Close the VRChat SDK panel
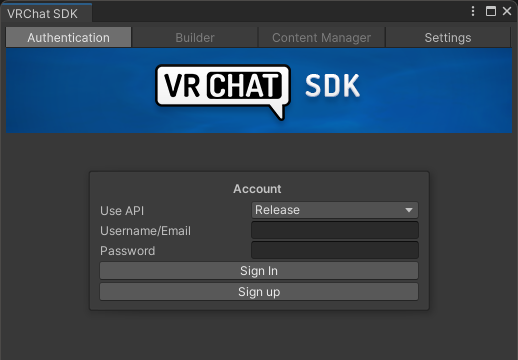Screen dimensions: 518x360 click(507, 11)
